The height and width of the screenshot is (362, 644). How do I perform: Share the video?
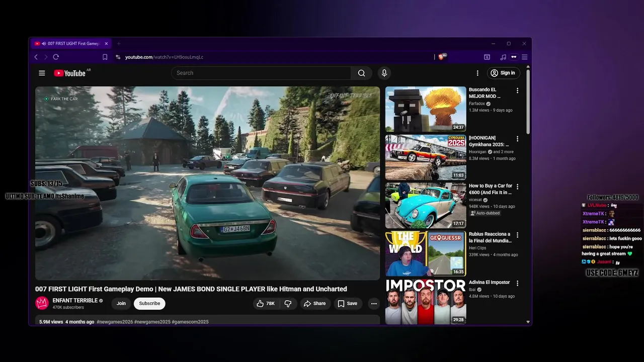coord(314,303)
